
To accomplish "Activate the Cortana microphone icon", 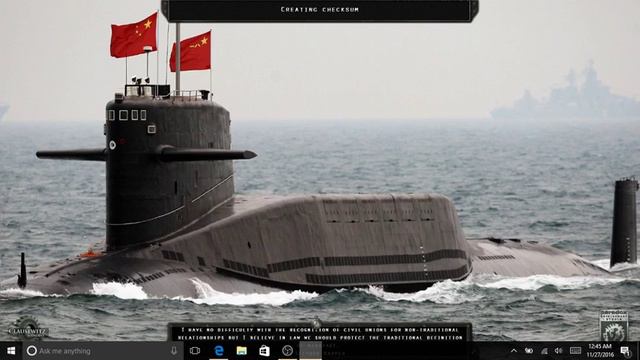I will point(174,351).
